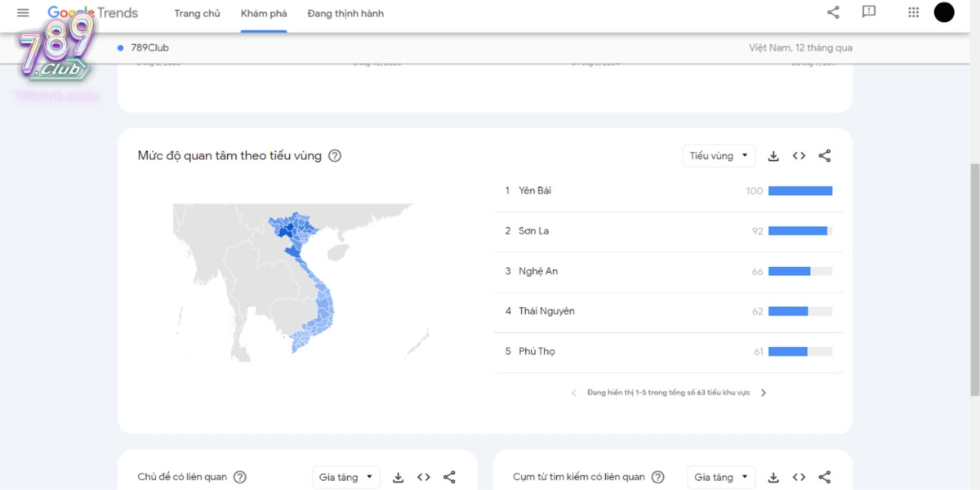Open embed code for related search queries
Screen dimensions: 980x490
[799, 477]
